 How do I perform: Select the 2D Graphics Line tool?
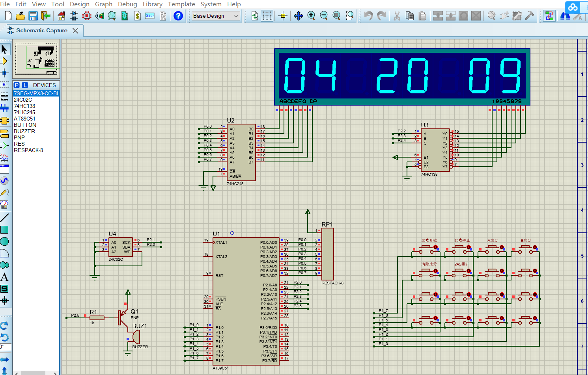(x=4, y=218)
